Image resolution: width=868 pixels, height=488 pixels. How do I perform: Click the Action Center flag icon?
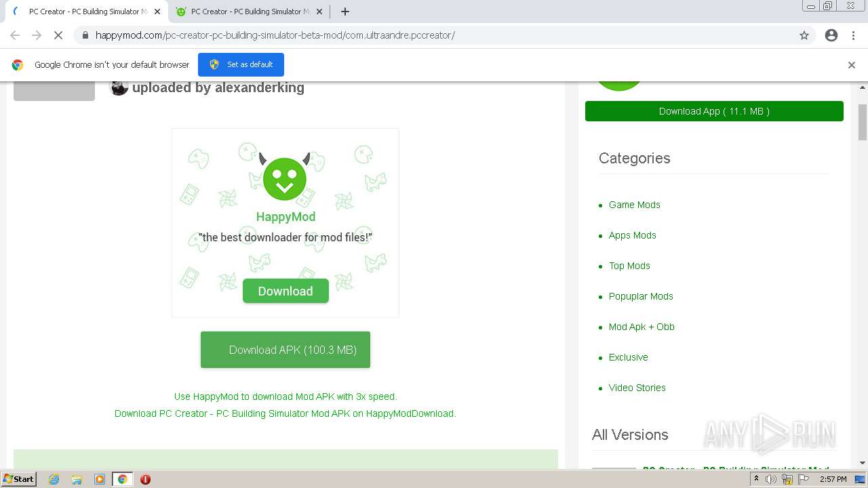(804, 479)
